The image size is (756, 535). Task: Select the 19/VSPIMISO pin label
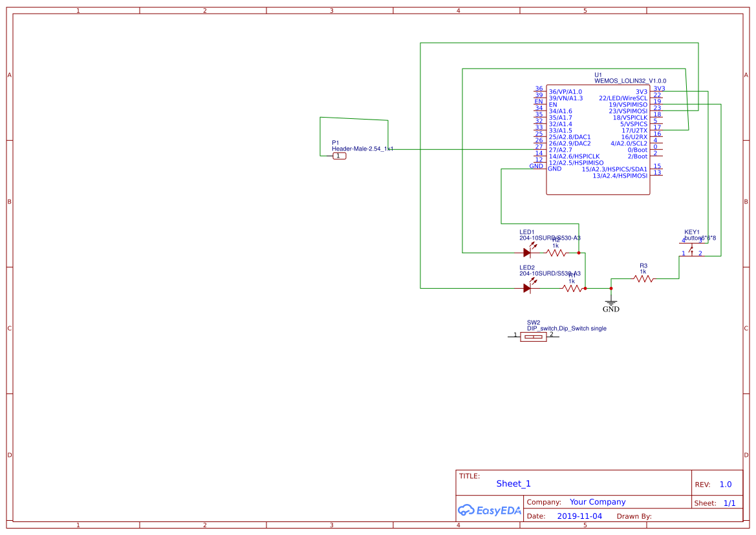(628, 105)
